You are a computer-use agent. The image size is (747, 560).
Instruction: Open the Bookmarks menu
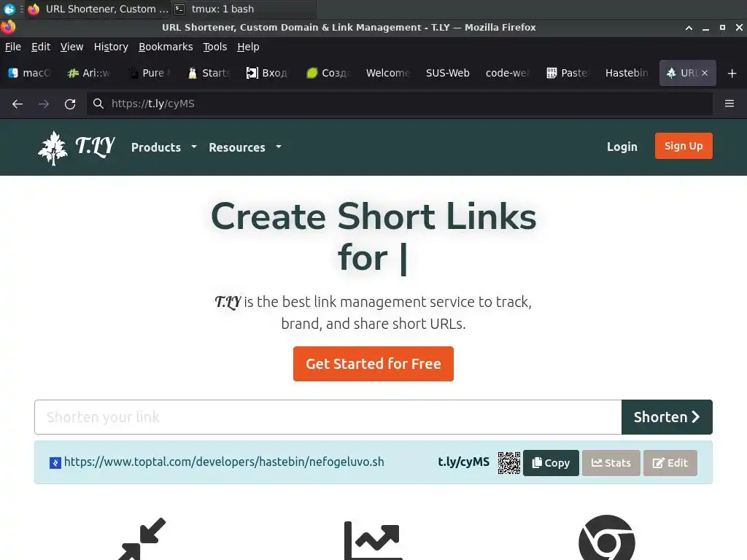[x=166, y=47]
